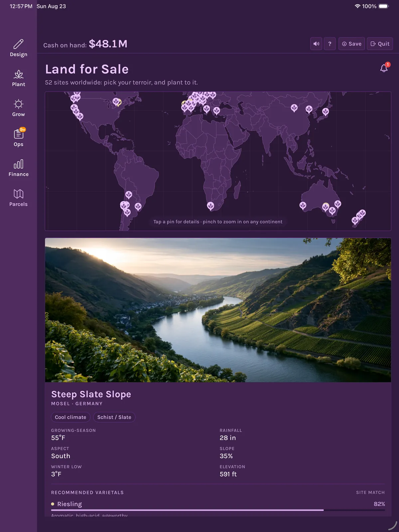The width and height of the screenshot is (399, 532).
Task: Select the South Africa site pin
Action: coord(210,206)
